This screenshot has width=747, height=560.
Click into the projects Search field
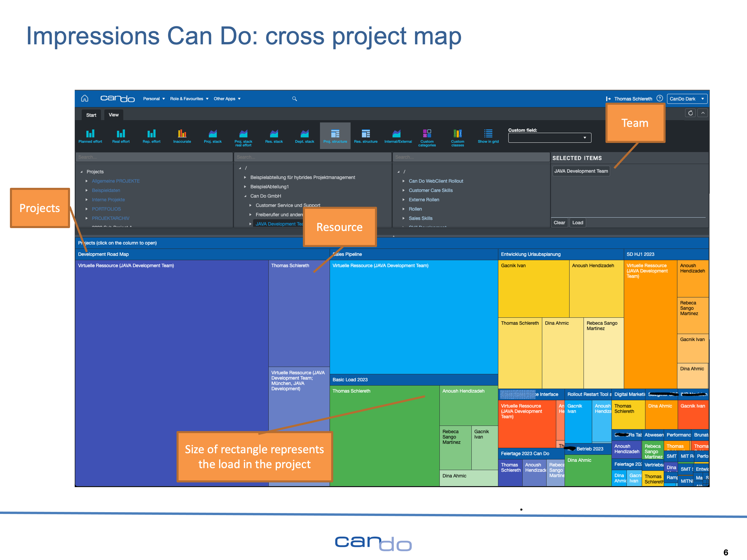tap(154, 157)
